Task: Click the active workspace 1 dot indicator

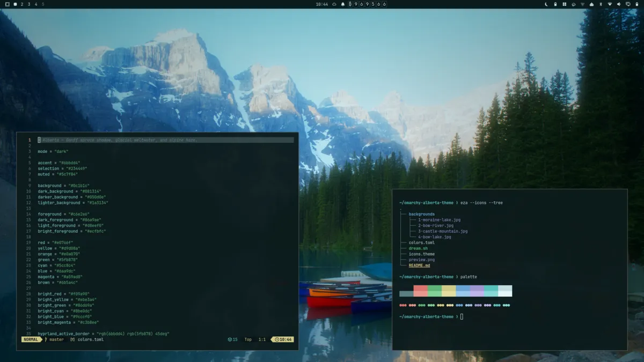Action: [x=15, y=4]
